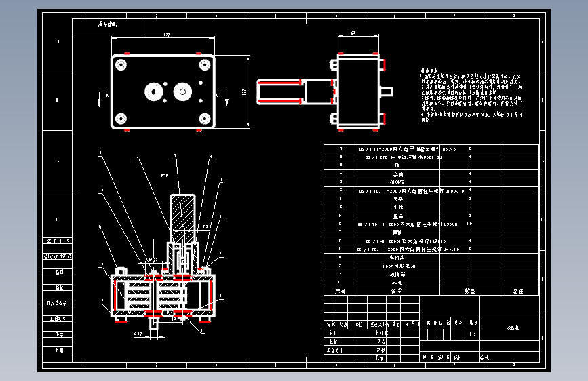Select the top-right mounting hole in top view
588x381 pixels.
click(205, 65)
